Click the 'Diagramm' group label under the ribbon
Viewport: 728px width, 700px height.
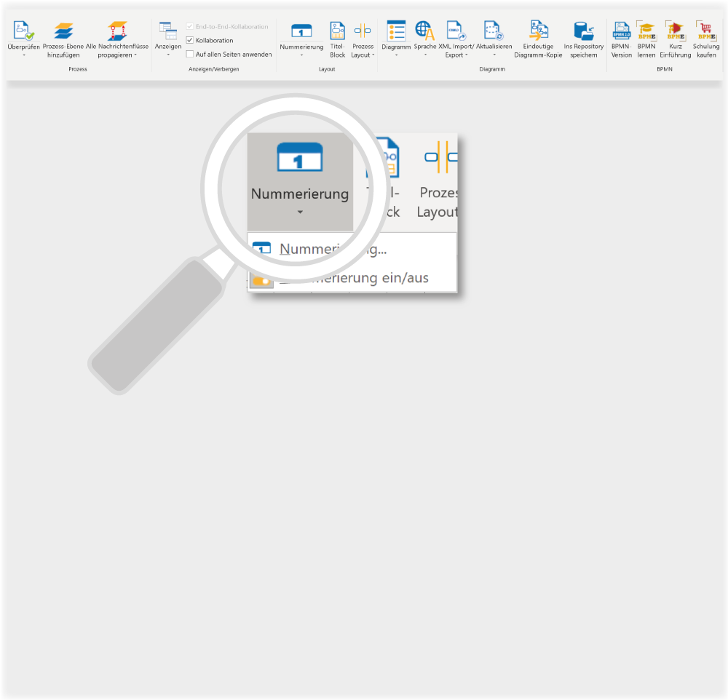[x=492, y=69]
